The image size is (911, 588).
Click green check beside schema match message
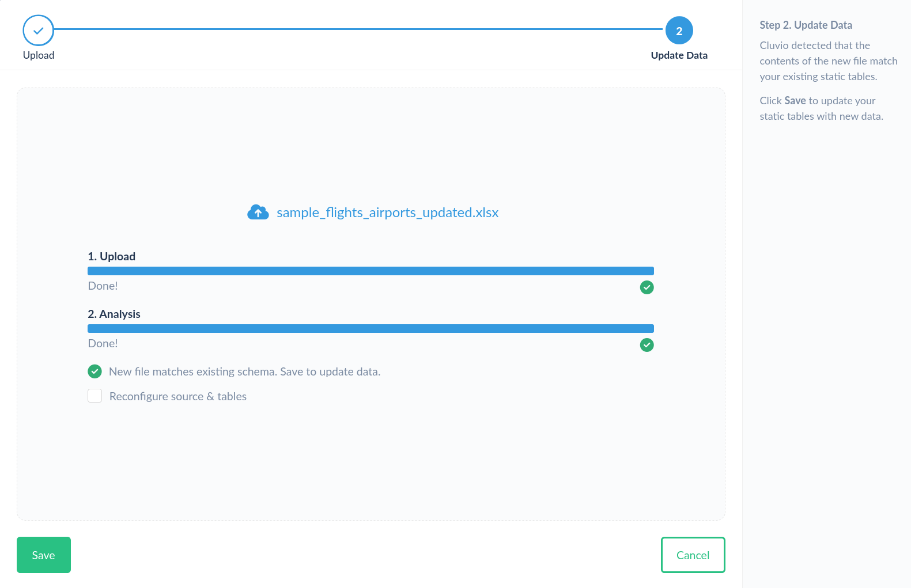point(94,371)
